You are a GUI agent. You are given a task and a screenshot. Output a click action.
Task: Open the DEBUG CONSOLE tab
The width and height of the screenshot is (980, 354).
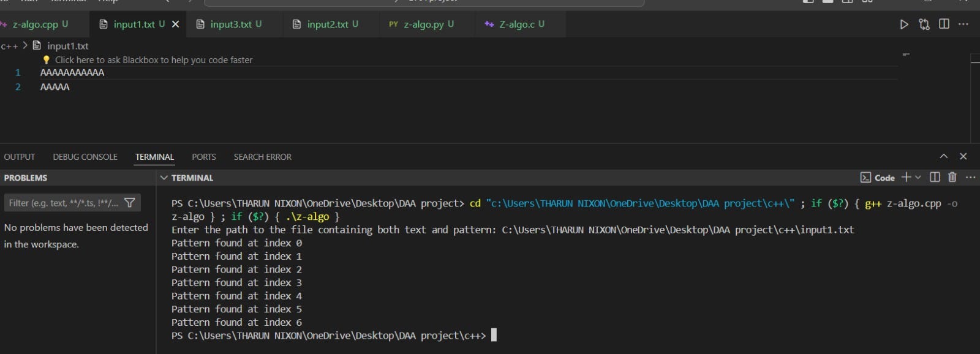[85, 157]
